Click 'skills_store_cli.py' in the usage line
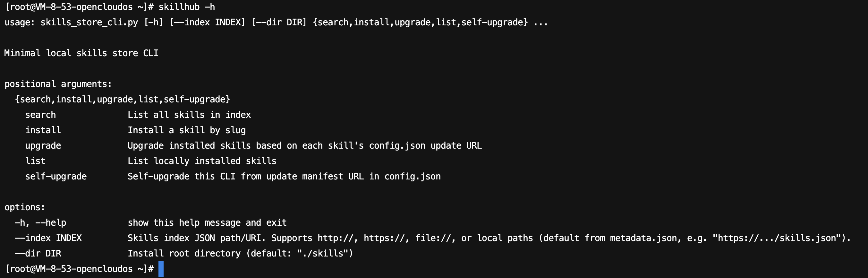The height and width of the screenshot is (278, 868). tap(89, 22)
